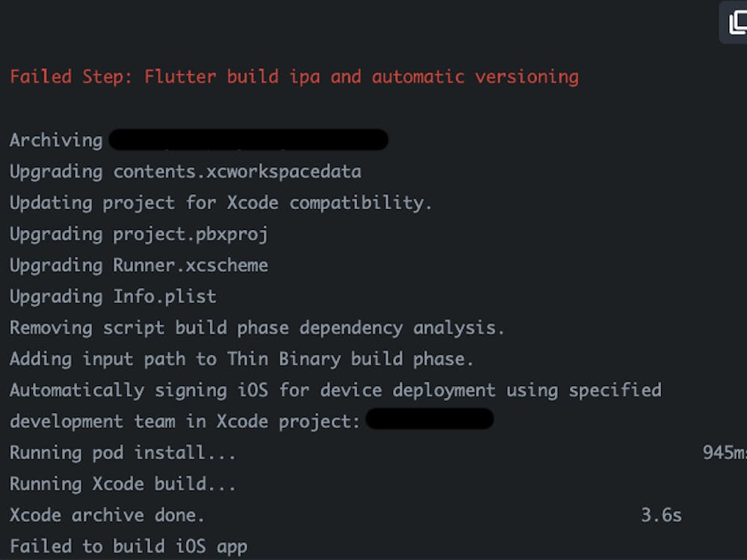
Task: Click the 'Running pod install...' line
Action: (x=123, y=453)
